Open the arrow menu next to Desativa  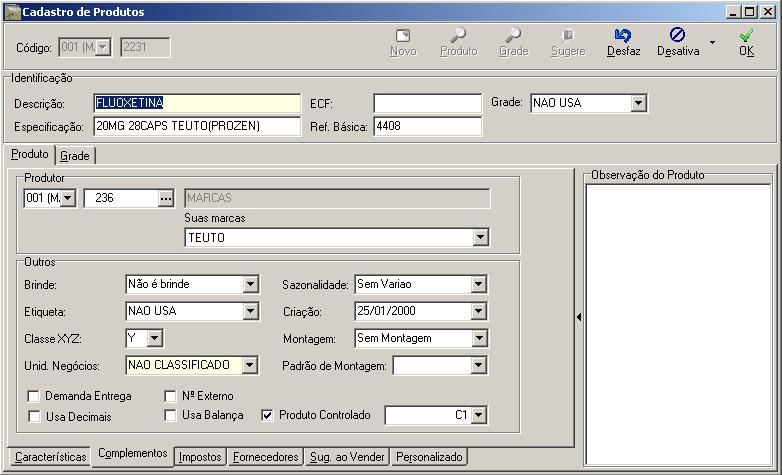(712, 42)
